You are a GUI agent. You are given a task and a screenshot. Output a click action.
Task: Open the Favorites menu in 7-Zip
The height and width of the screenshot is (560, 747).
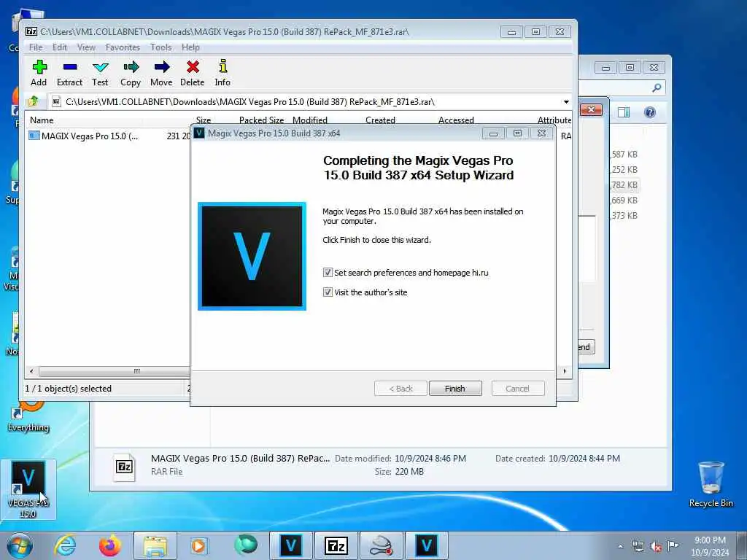pos(123,47)
